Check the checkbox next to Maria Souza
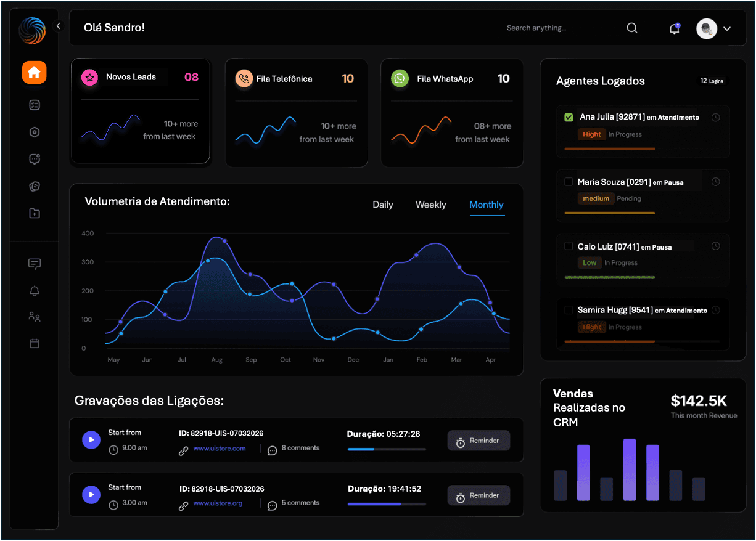The image size is (756, 541). [x=568, y=181]
